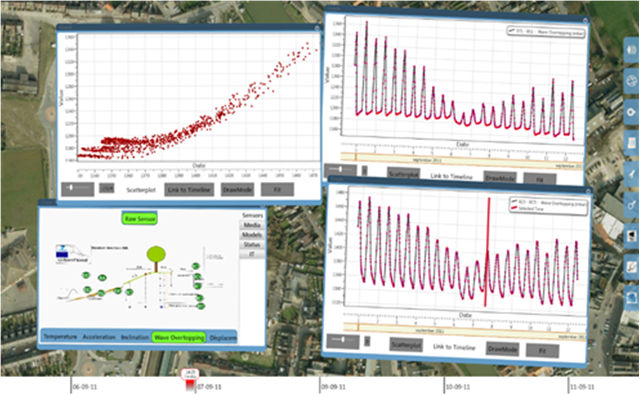Open the Media panel button
The width and height of the screenshot is (640, 395).
coord(252,225)
